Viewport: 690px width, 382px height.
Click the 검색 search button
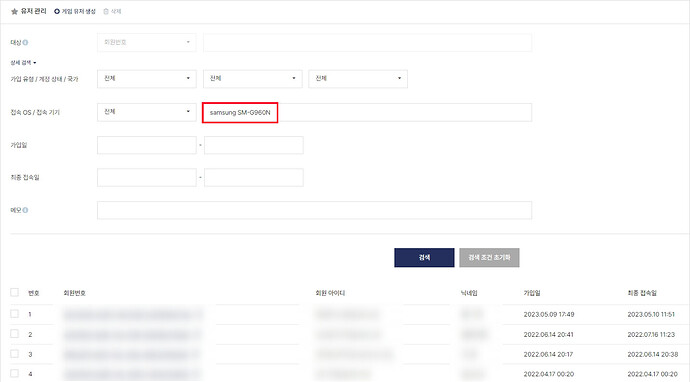(x=424, y=257)
